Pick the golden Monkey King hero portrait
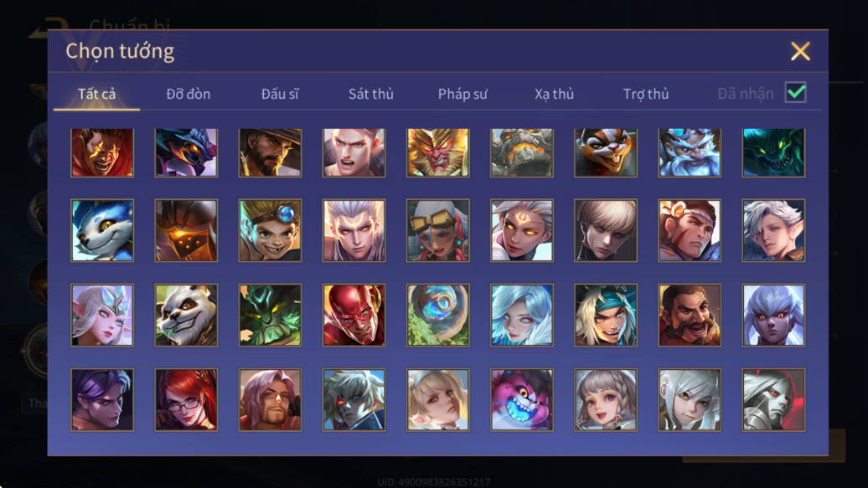This screenshot has width=868, height=488. pos(437,152)
